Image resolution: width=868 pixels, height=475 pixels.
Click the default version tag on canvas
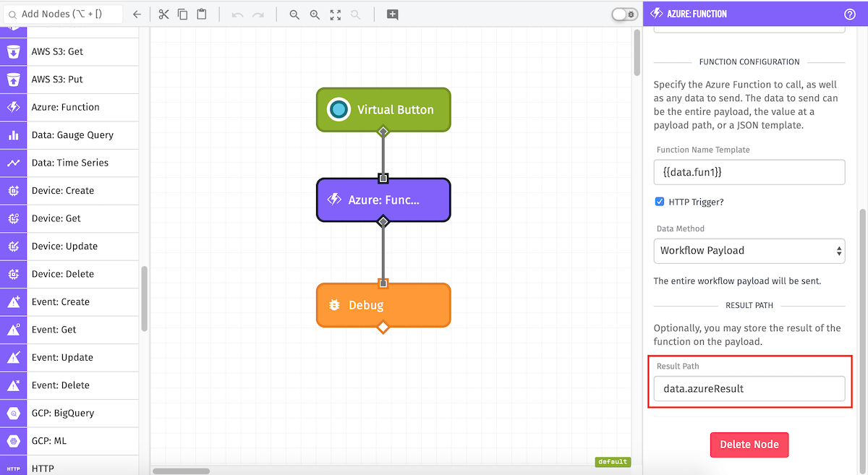pos(612,462)
